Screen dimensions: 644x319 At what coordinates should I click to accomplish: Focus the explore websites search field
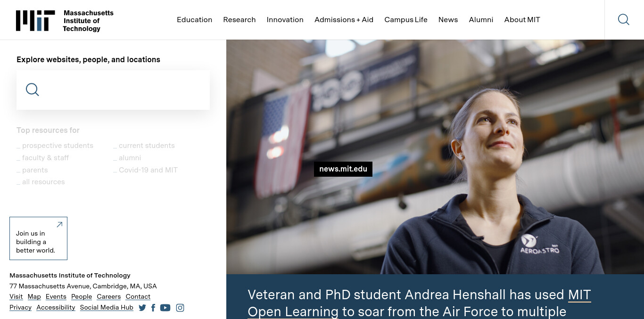point(113,90)
